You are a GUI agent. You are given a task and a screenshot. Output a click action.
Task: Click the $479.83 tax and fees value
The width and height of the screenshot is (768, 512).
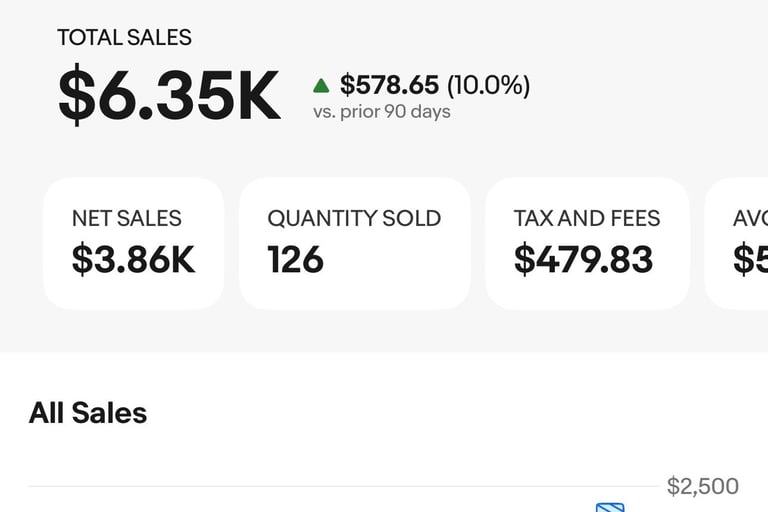[x=583, y=260]
